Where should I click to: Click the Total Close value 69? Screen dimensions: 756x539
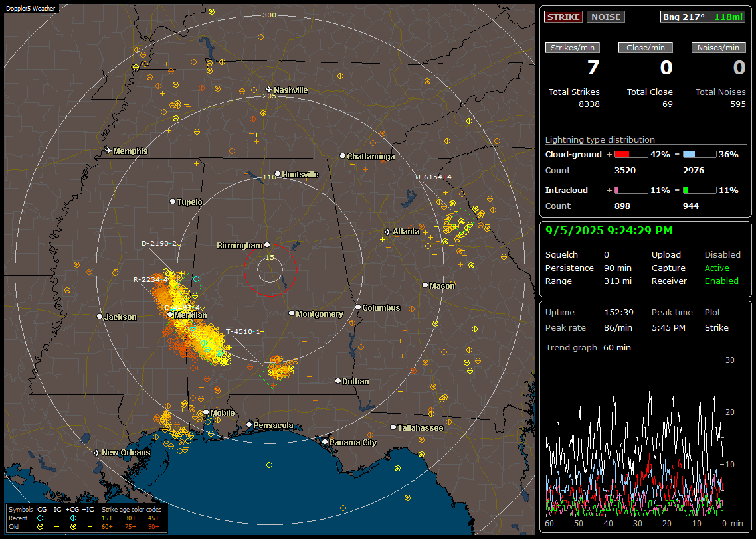[667, 104]
